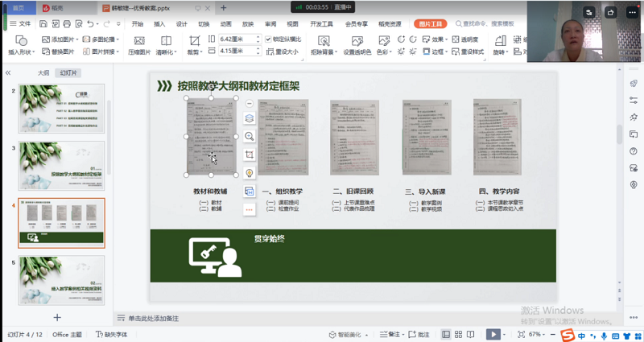Collapse the slide panel with double-chevron icon
Viewport: 644px width, 342px height.
pyautogui.click(x=8, y=72)
